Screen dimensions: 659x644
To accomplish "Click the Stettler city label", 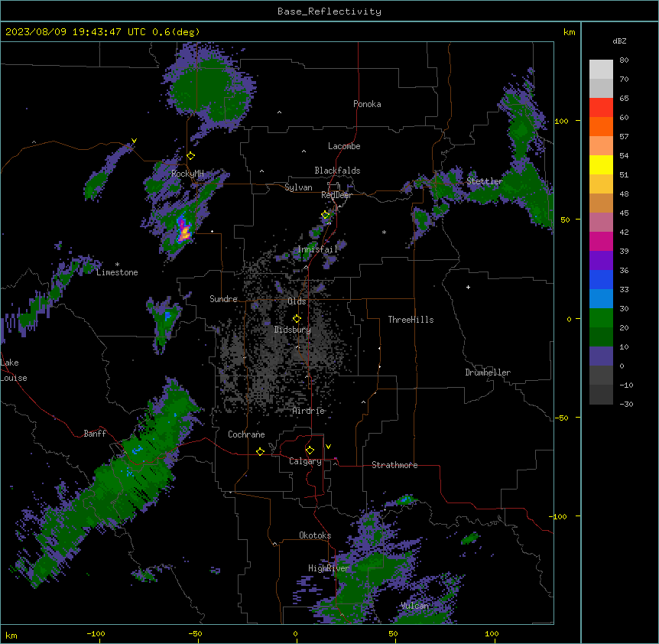I will (485, 181).
